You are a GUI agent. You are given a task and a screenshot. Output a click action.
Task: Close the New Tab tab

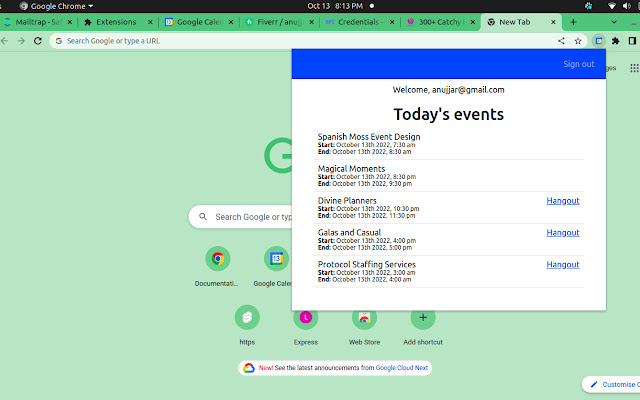553,22
